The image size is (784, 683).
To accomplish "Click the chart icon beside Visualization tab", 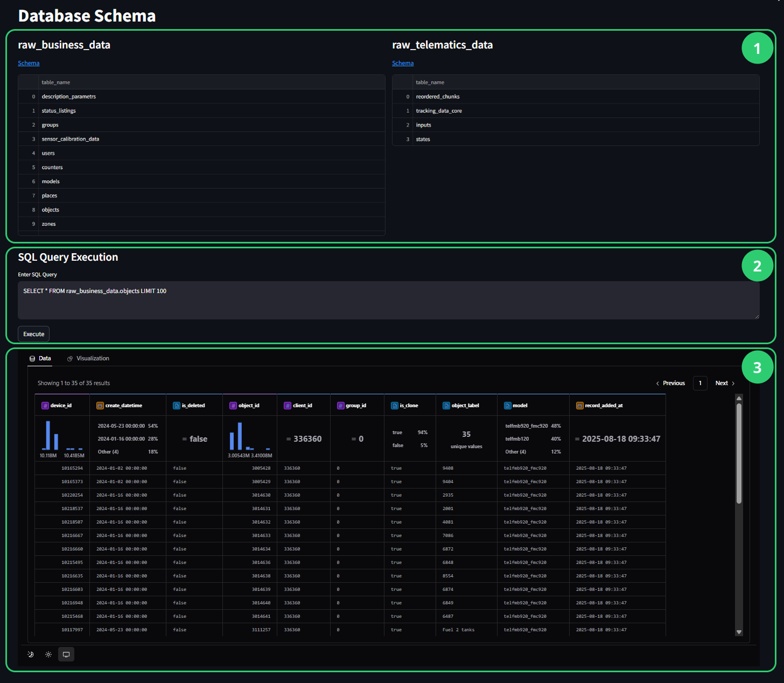I will [69, 358].
